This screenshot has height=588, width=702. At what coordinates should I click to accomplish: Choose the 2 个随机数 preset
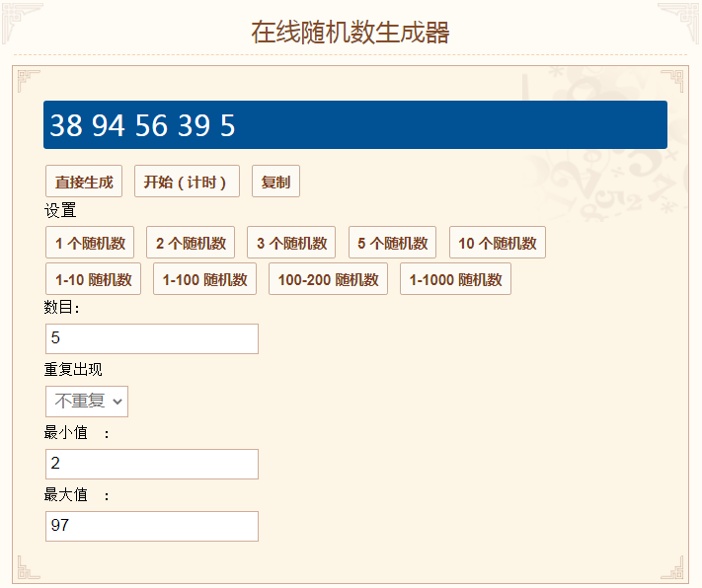pyautogui.click(x=191, y=243)
